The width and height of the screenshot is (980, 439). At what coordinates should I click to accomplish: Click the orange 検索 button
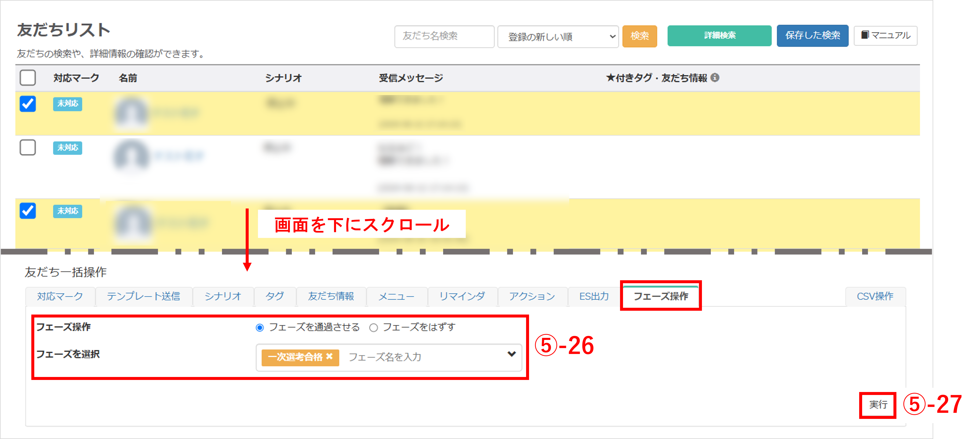click(x=639, y=36)
